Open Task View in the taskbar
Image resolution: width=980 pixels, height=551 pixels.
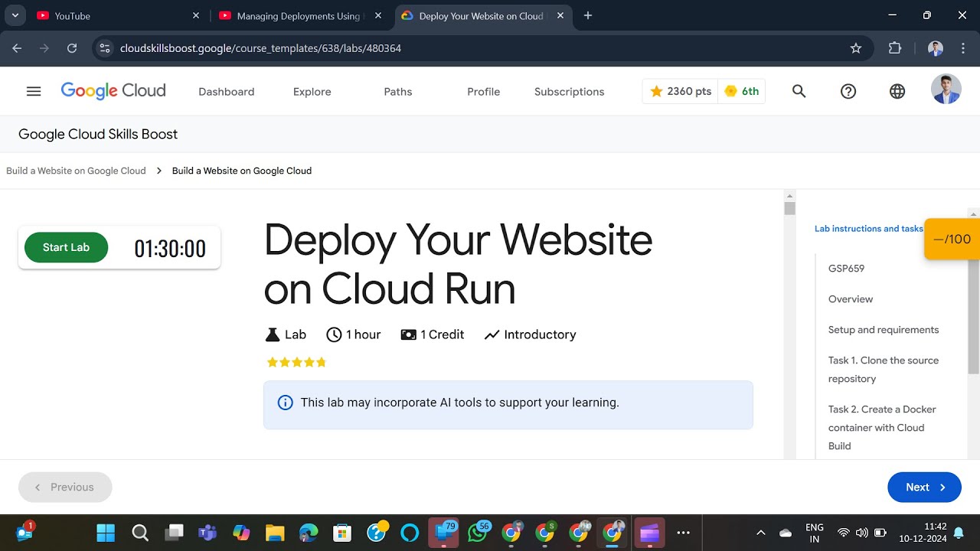coord(175,533)
